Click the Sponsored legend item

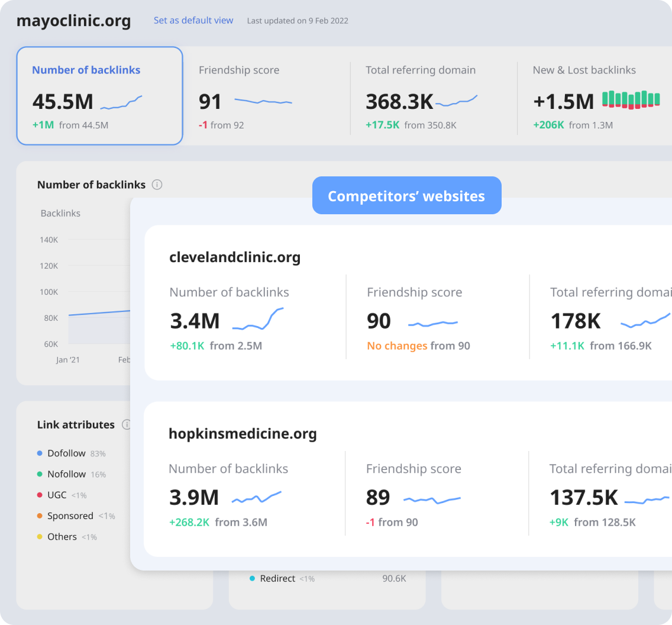click(76, 516)
